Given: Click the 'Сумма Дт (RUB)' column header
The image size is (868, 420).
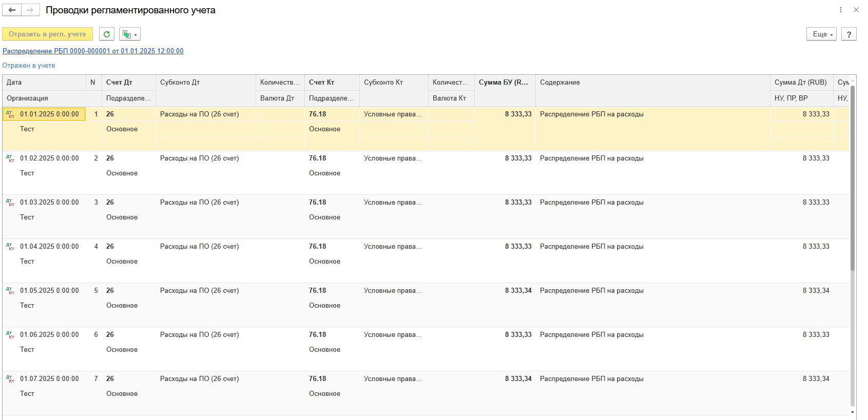Looking at the screenshot, I should click(801, 82).
